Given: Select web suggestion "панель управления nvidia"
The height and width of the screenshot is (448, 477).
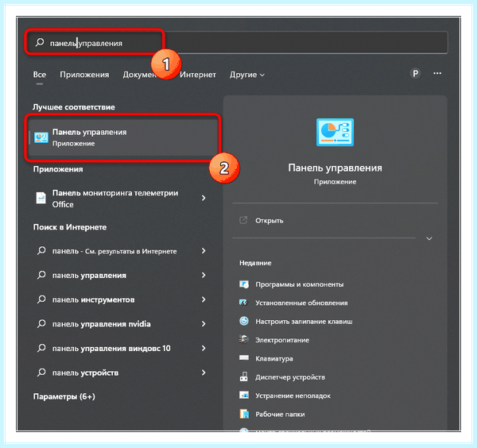Looking at the screenshot, I should point(121,324).
